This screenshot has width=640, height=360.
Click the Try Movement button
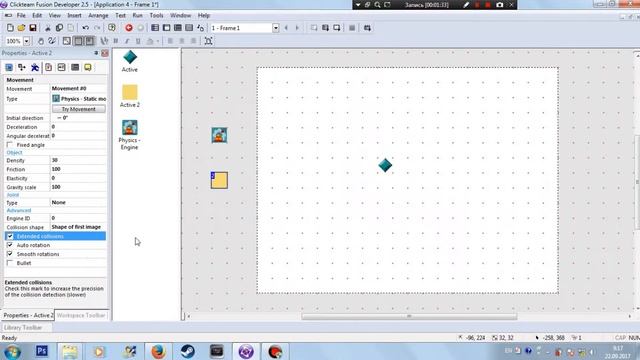(78, 109)
